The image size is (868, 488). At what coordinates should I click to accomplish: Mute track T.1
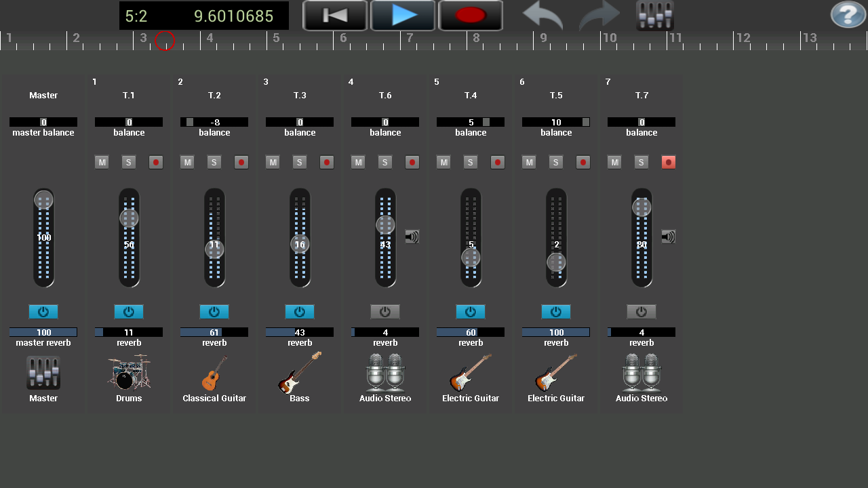pos(102,162)
